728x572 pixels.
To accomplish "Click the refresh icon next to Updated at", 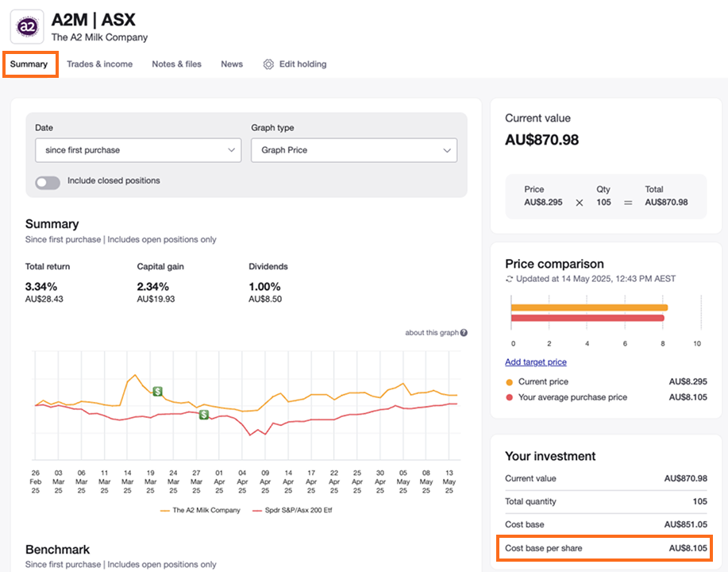I will click(x=510, y=279).
